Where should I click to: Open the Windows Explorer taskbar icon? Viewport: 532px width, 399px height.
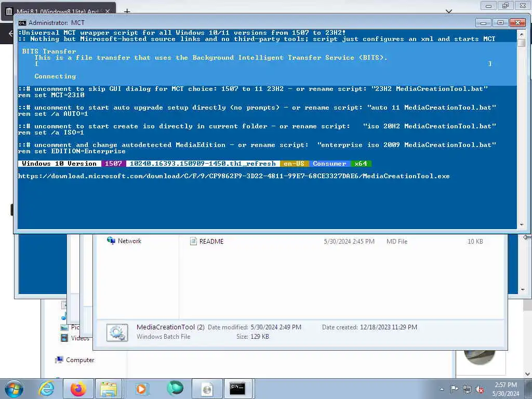click(109, 389)
